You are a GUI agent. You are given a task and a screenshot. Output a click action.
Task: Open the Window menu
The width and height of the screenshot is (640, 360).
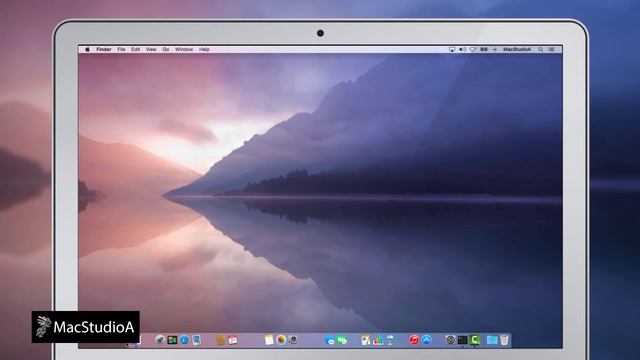point(184,49)
